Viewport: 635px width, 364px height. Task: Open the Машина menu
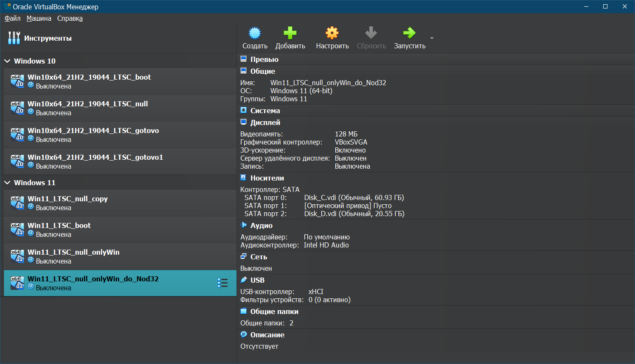39,18
